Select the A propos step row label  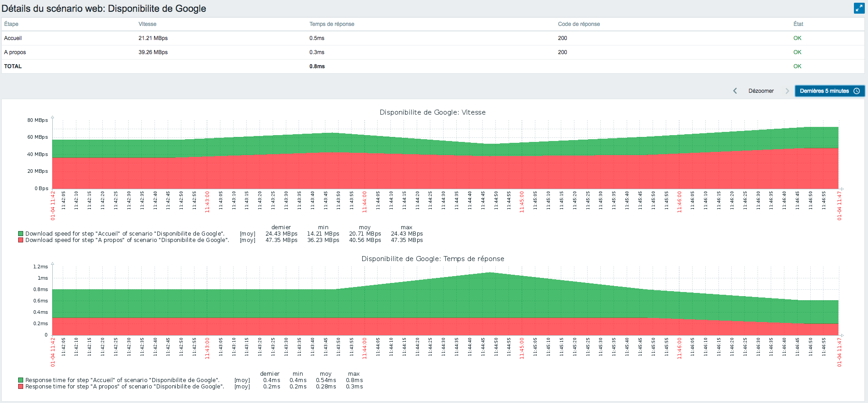coord(15,52)
